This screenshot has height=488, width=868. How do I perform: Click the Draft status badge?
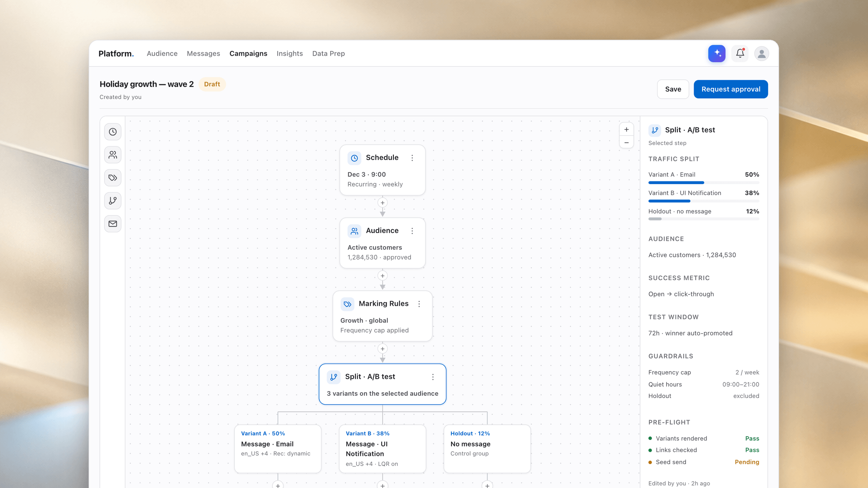212,84
